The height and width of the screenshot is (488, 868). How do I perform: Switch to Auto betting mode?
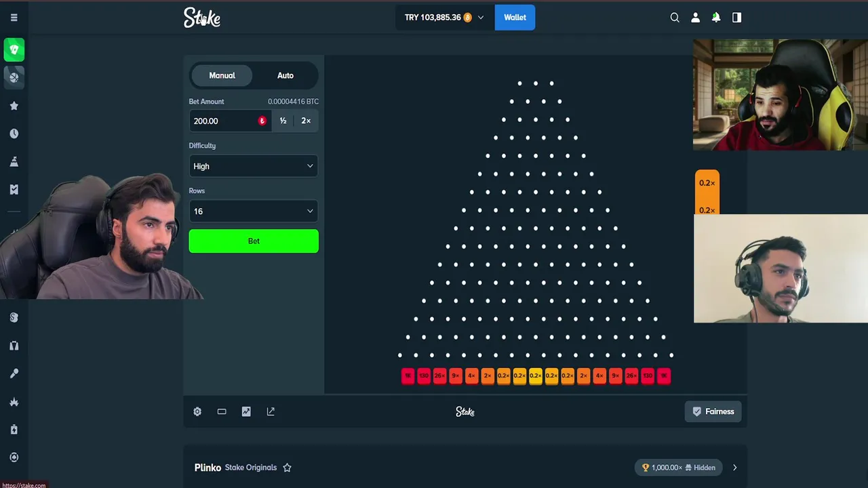[285, 75]
